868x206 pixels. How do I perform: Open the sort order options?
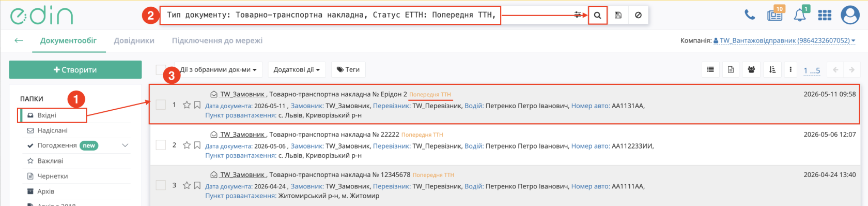[x=772, y=69]
